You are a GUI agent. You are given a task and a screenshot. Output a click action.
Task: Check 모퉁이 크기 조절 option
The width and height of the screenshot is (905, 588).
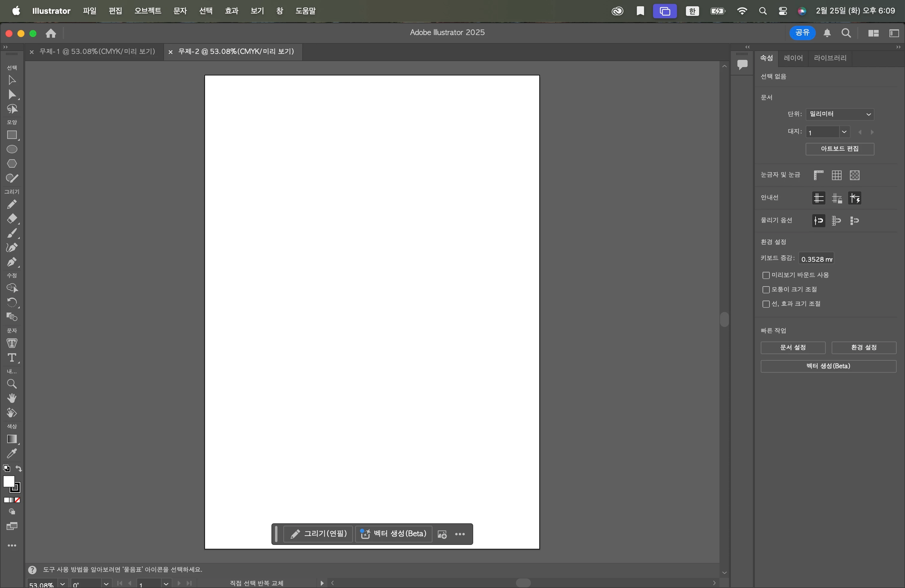point(766,290)
